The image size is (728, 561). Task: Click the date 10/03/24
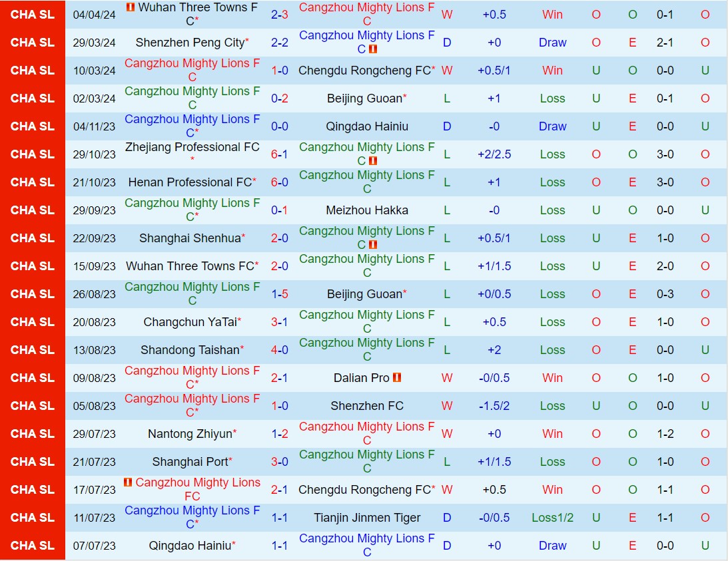[x=95, y=71]
